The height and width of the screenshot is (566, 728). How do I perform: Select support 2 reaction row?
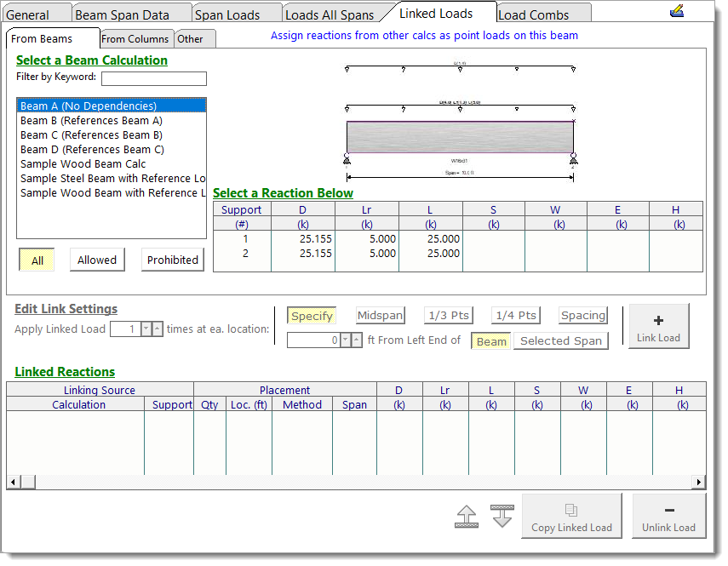point(458,254)
